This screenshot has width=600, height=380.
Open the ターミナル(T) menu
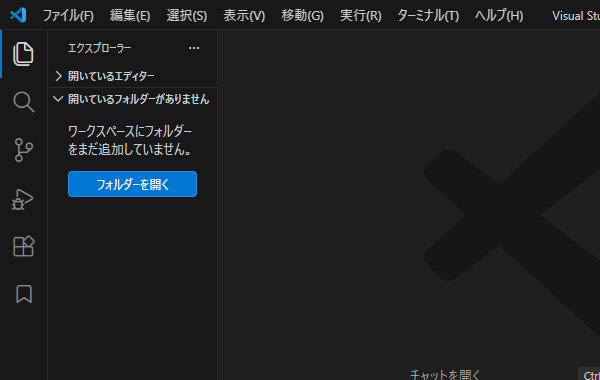[x=428, y=16]
